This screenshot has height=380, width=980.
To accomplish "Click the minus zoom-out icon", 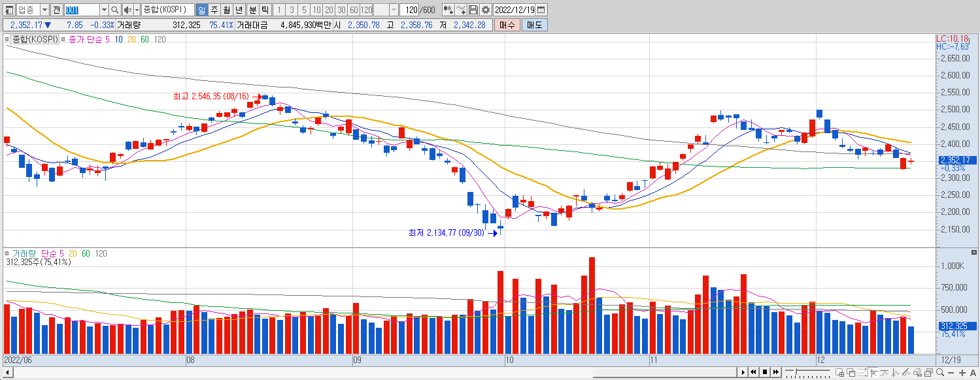I will (951, 373).
